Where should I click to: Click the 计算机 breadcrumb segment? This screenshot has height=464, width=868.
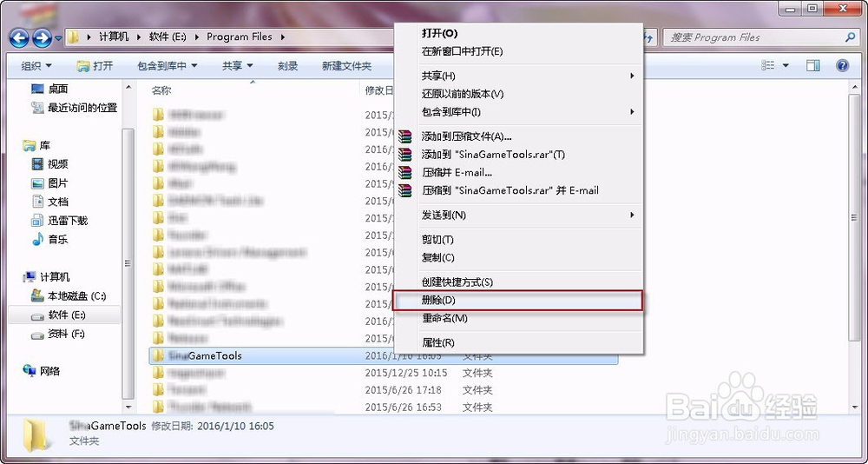point(114,37)
